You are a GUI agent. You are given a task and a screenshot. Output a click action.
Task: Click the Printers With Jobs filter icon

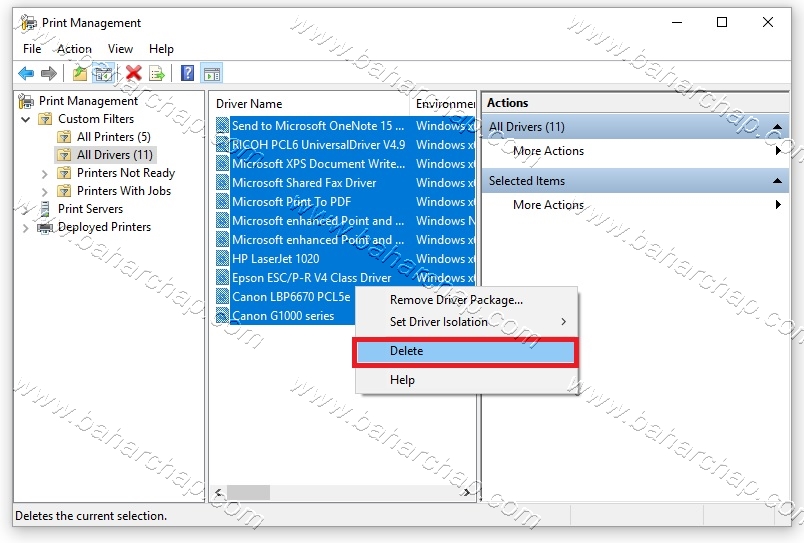64,191
